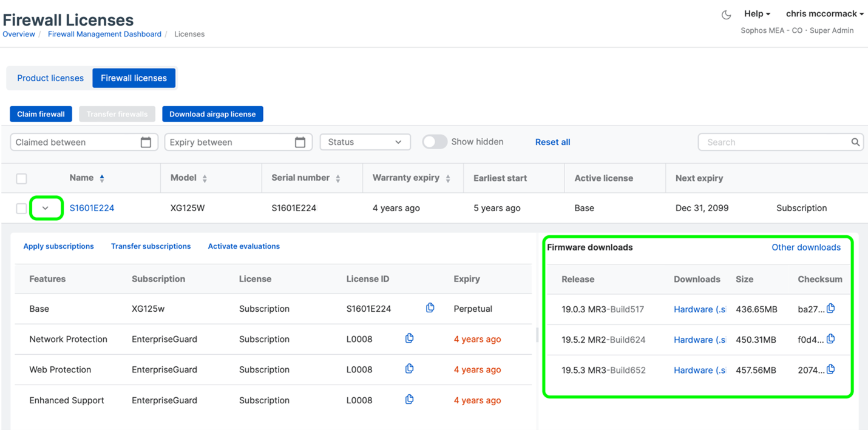This screenshot has width=868, height=430.
Task: Check the checkbox for firewall S1601E224
Action: (x=21, y=207)
